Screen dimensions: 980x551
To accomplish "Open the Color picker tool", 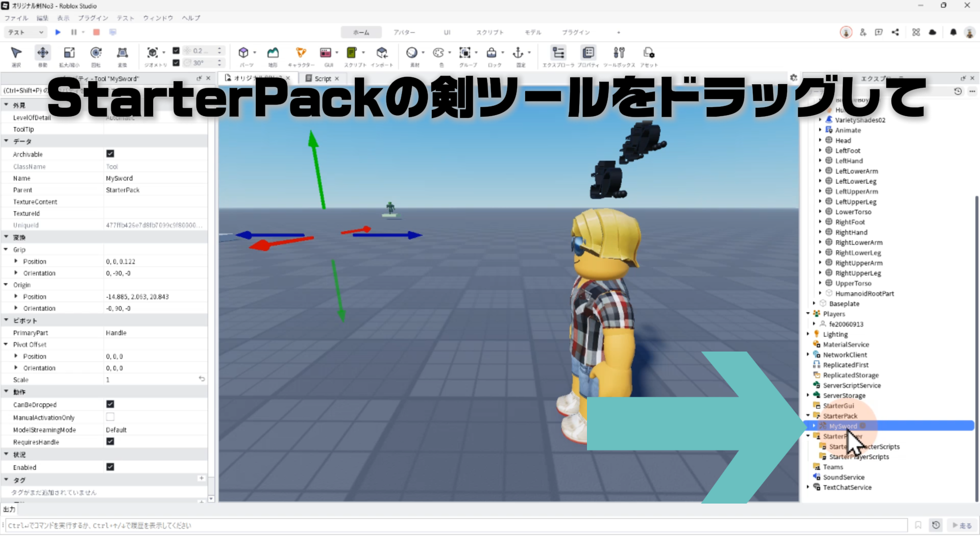I will (438, 53).
